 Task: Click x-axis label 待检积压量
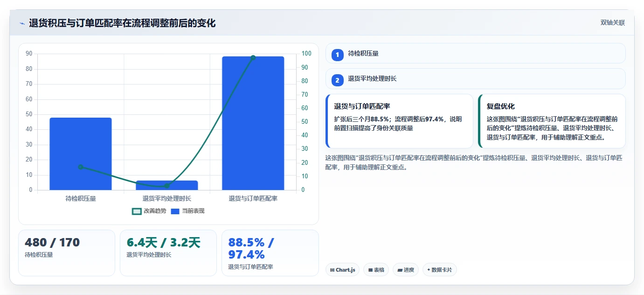pyautogui.click(x=81, y=198)
